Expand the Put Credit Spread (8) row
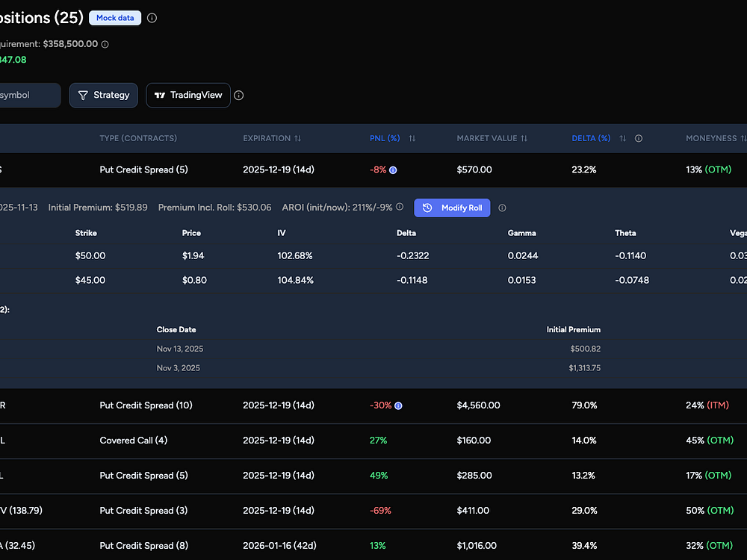Viewport: 747px width, 560px height. click(x=373, y=545)
